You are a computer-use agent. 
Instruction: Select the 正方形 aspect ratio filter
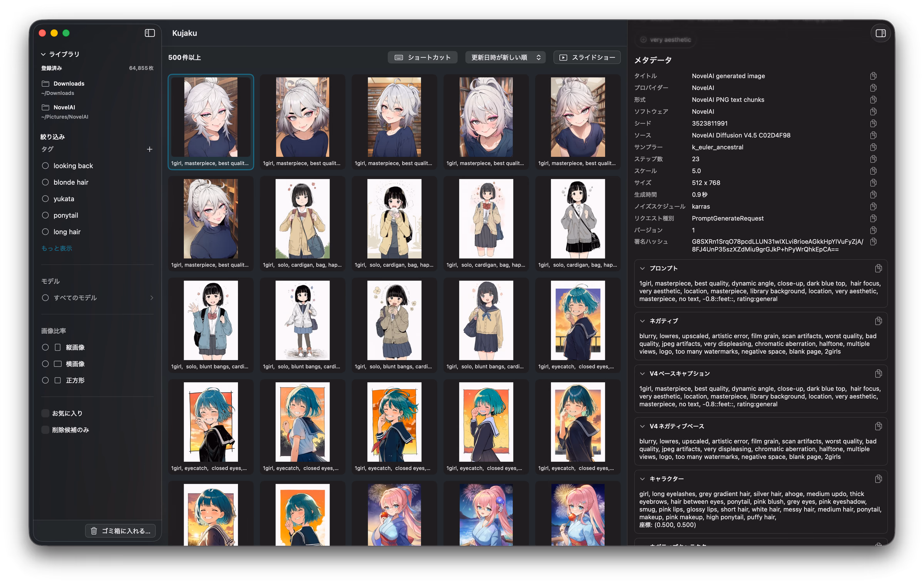45,381
